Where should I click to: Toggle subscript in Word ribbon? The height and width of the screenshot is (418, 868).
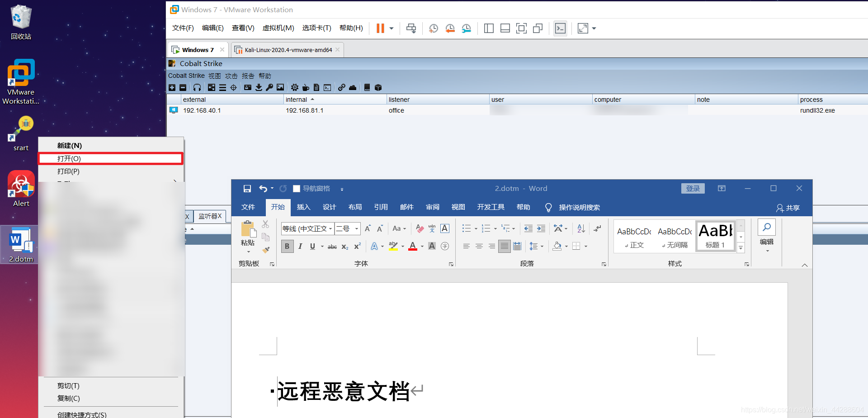pos(345,247)
